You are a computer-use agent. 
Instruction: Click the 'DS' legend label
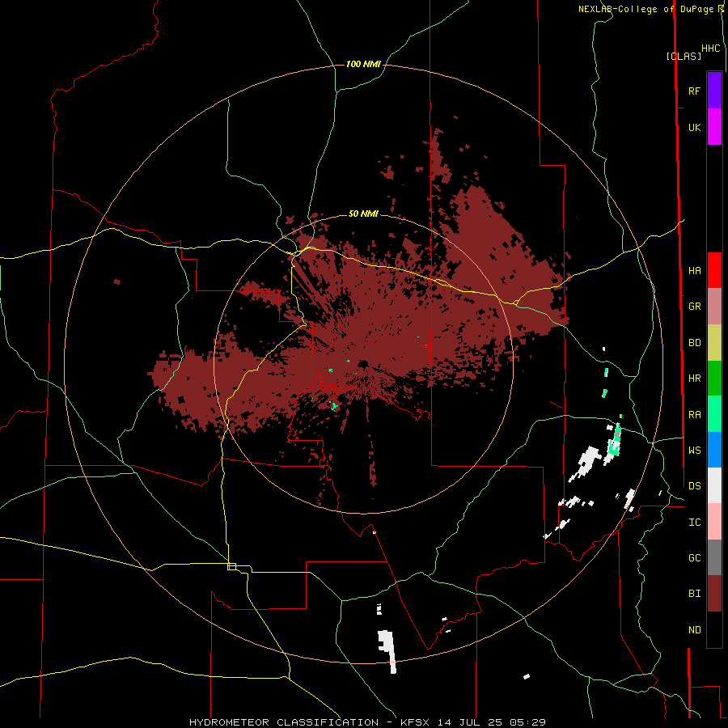tap(694, 486)
